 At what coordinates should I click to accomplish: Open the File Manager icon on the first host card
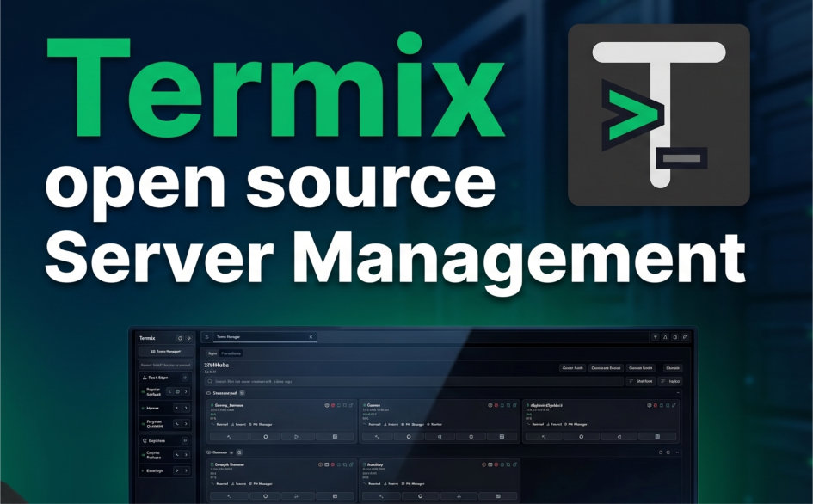[x=335, y=435]
